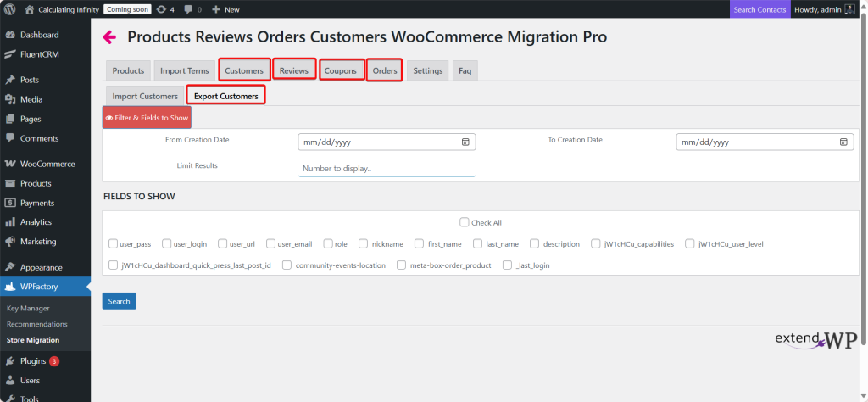This screenshot has height=402, width=868.
Task: Expand the New content menu in admin bar
Action: [x=225, y=9]
